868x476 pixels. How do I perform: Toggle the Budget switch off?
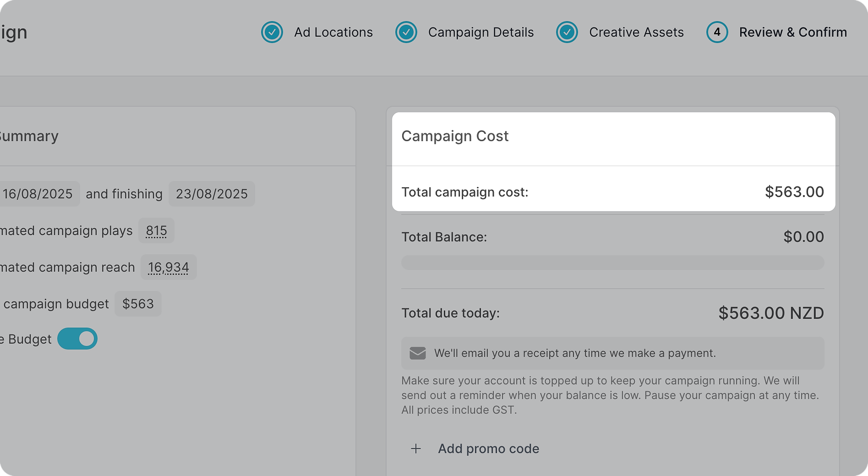pyautogui.click(x=77, y=339)
